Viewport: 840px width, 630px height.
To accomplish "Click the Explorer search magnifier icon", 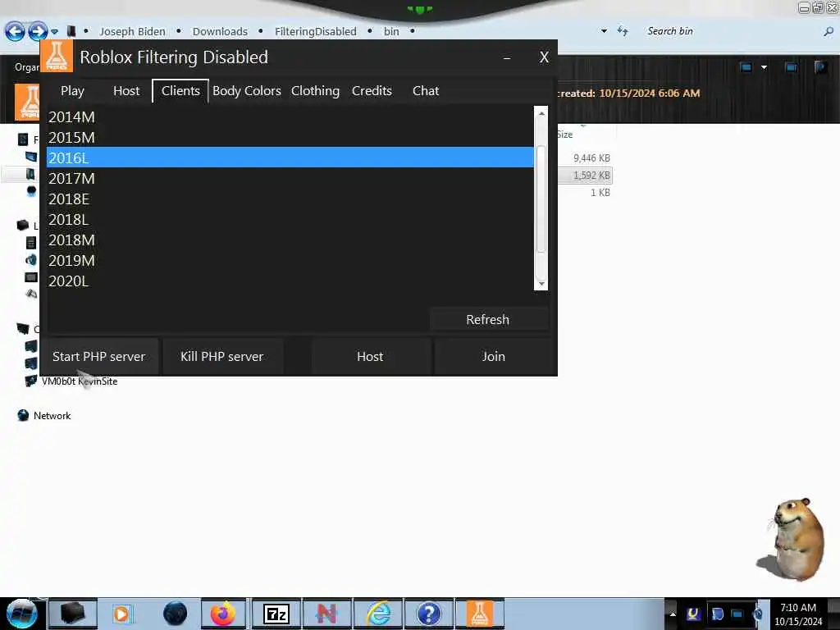I will [829, 32].
